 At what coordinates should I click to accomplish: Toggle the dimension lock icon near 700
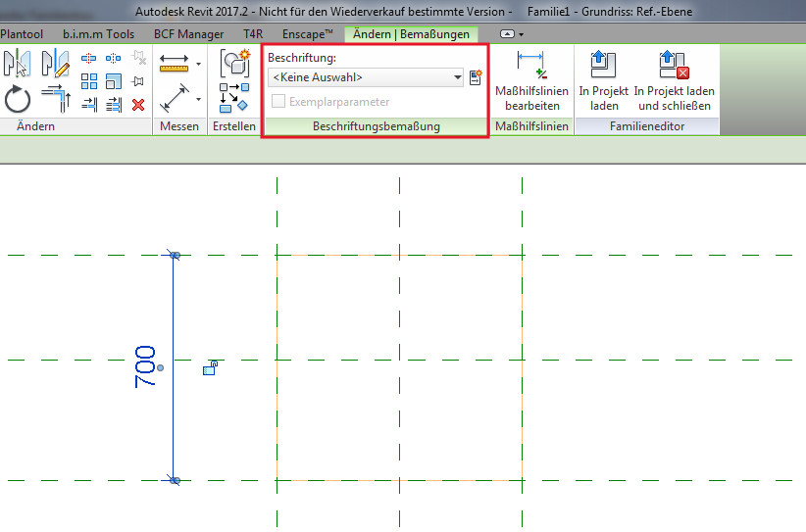pos(209,368)
